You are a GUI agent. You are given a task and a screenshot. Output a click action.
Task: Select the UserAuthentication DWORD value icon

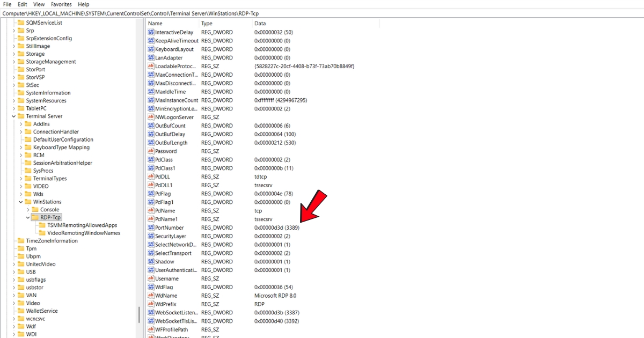point(151,270)
